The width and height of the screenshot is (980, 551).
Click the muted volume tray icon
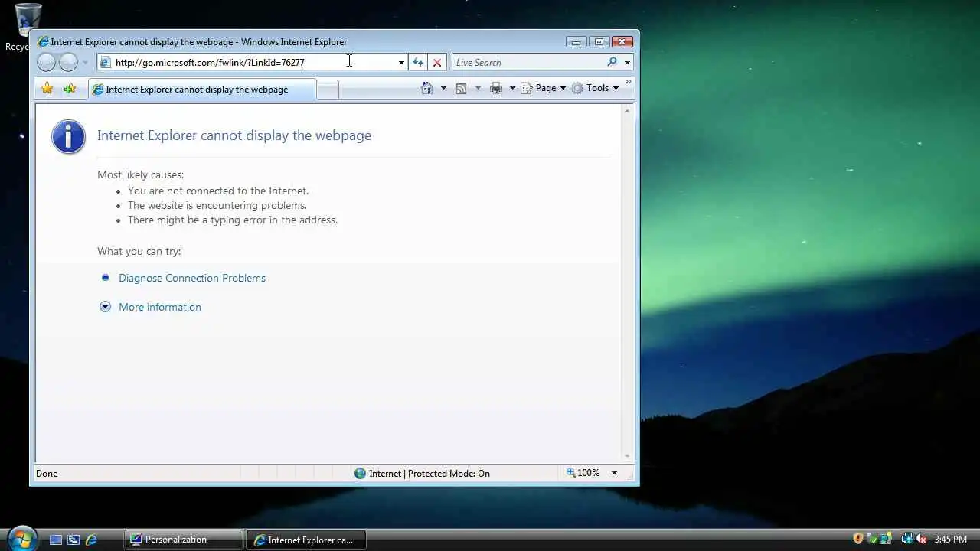point(921,539)
